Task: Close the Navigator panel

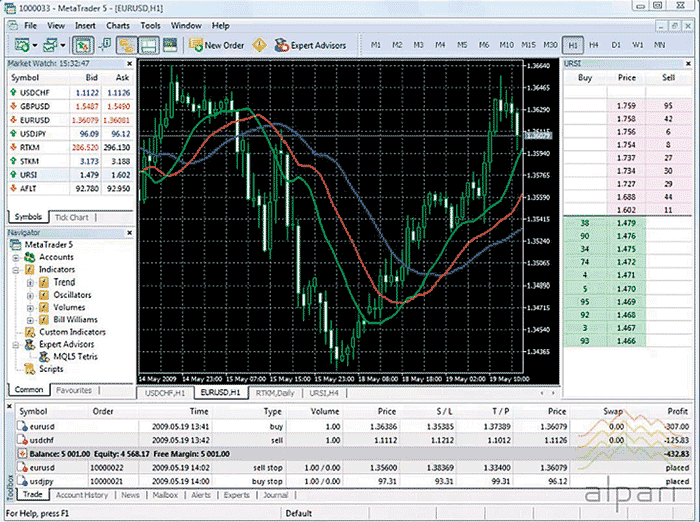Action: point(129,233)
